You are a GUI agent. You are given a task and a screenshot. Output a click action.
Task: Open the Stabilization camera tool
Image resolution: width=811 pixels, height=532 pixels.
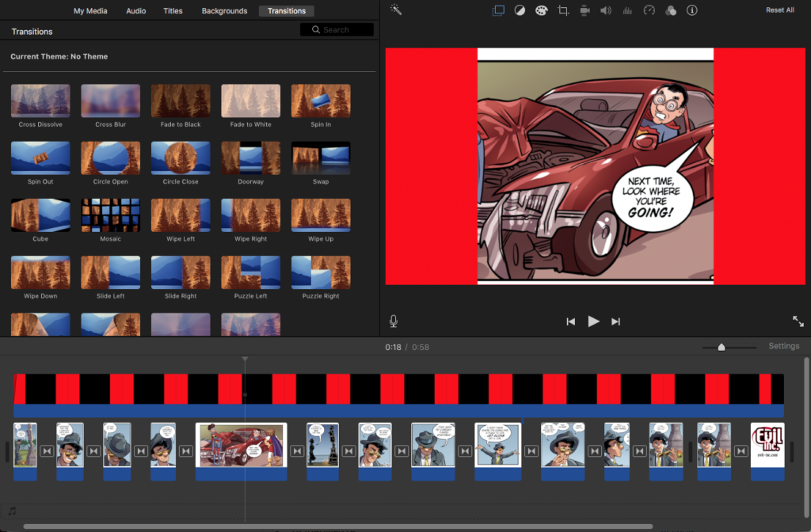(x=584, y=10)
